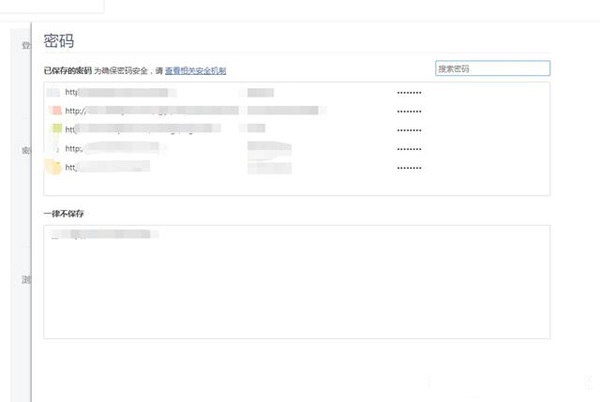The image size is (600, 402).
Task: Click the masked password dots in first row
Action: coord(409,92)
